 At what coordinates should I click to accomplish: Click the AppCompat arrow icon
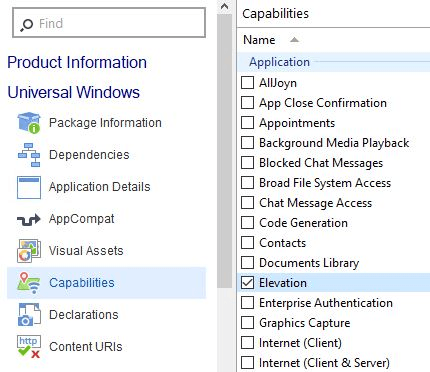click(29, 219)
